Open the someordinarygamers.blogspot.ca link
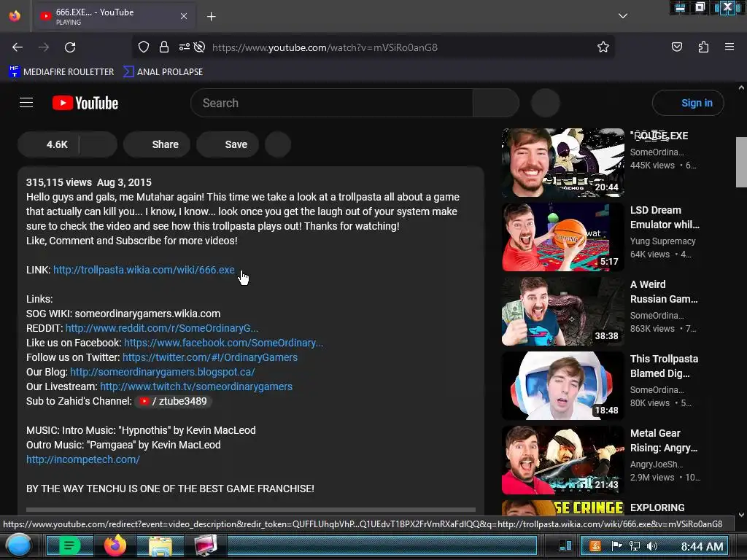 [163, 372]
